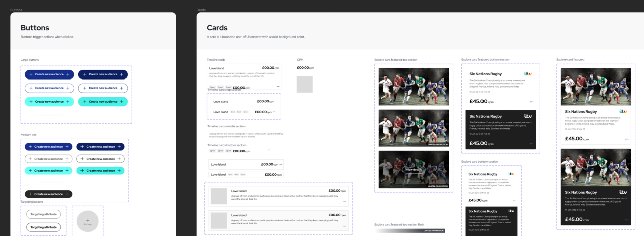Click the ITV logo on dark Explore card featured

[x=623, y=192]
